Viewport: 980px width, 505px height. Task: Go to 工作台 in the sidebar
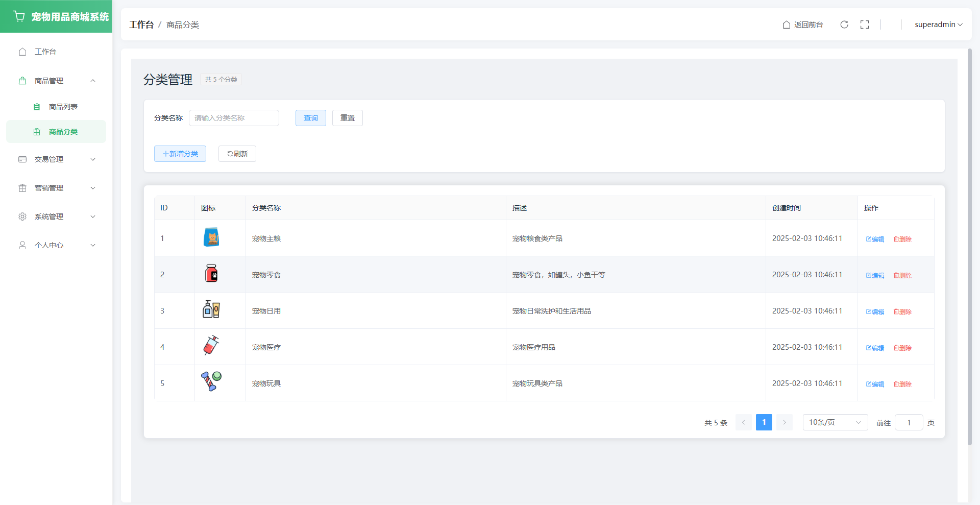(45, 52)
